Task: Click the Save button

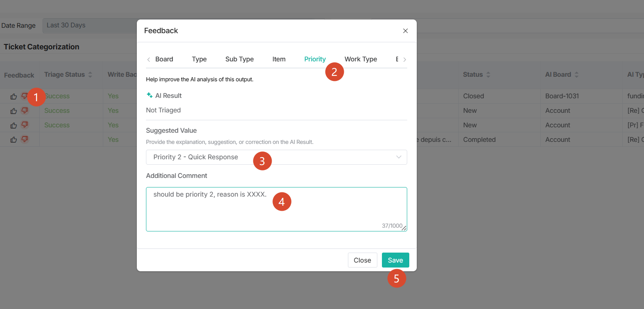Action: (396, 260)
